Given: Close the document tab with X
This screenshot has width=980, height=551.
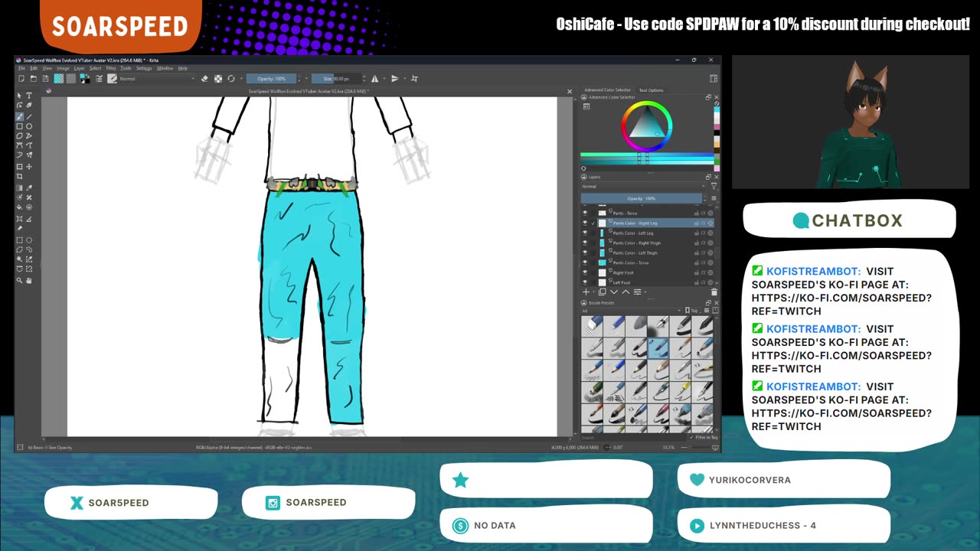Looking at the screenshot, I should point(569,92).
